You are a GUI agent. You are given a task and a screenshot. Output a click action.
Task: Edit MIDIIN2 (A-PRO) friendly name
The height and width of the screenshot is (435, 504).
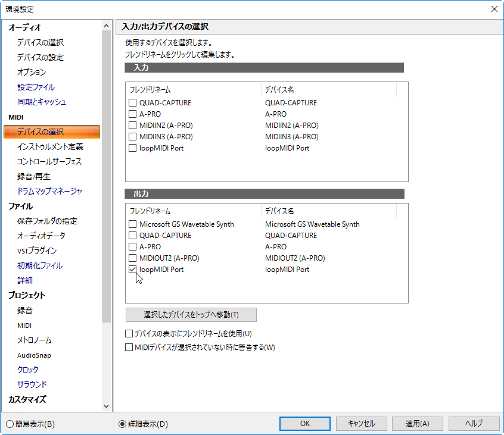pyautogui.click(x=166, y=125)
